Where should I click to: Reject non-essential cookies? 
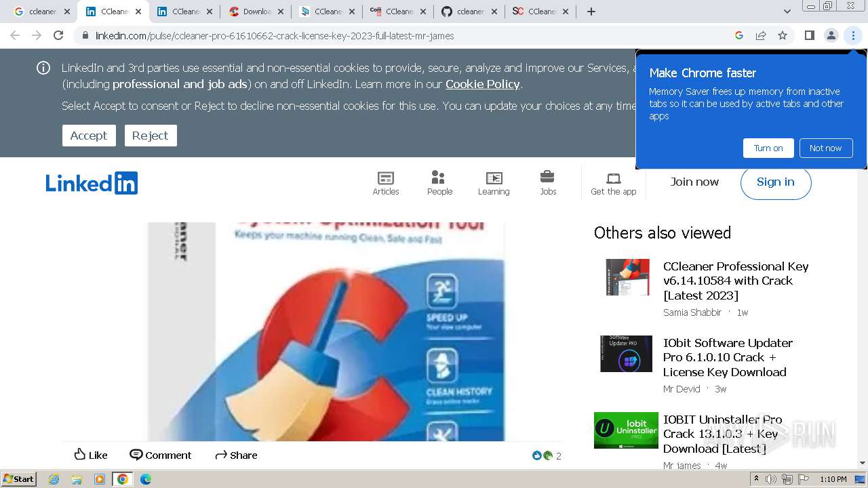(x=151, y=136)
